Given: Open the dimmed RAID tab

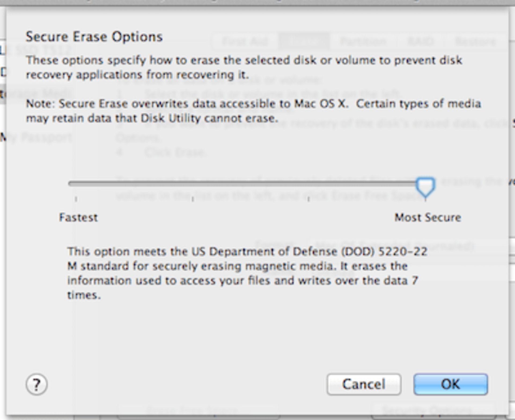Looking at the screenshot, I should click(x=420, y=42).
